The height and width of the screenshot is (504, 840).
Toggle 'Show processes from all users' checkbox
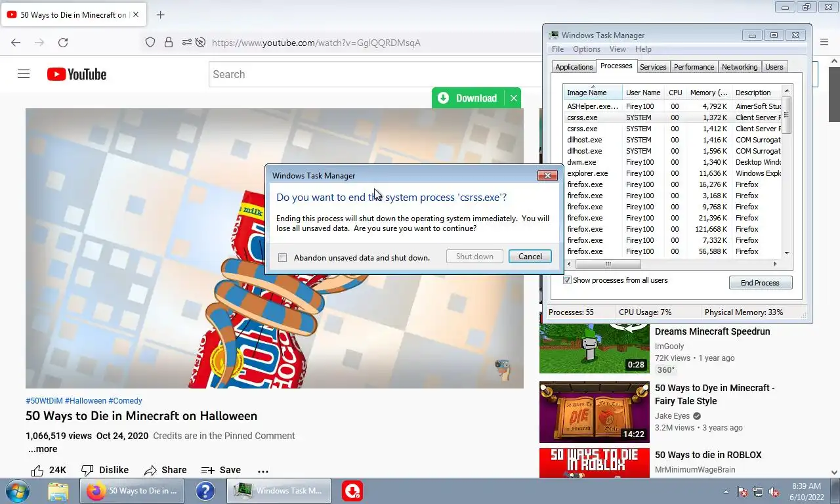pos(568,280)
